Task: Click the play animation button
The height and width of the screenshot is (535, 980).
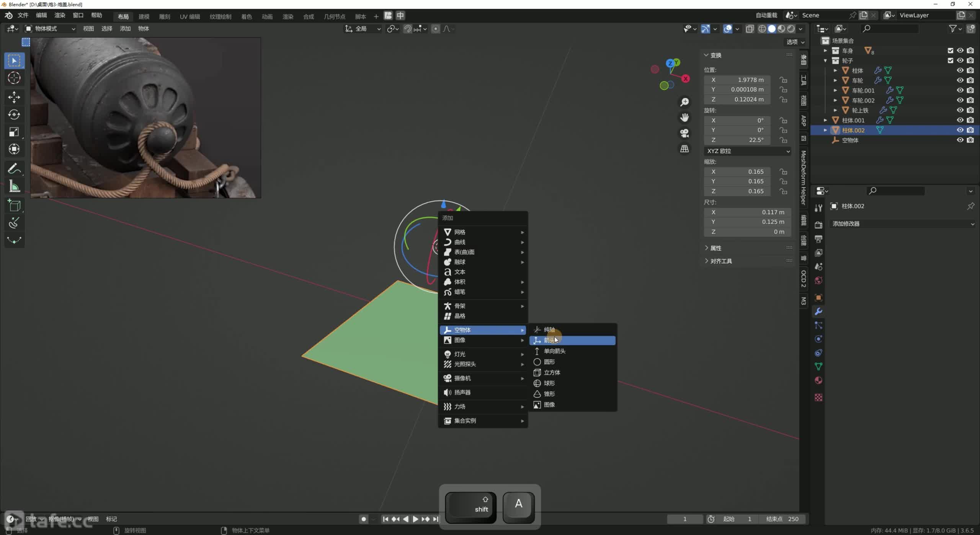Action: [x=415, y=519]
